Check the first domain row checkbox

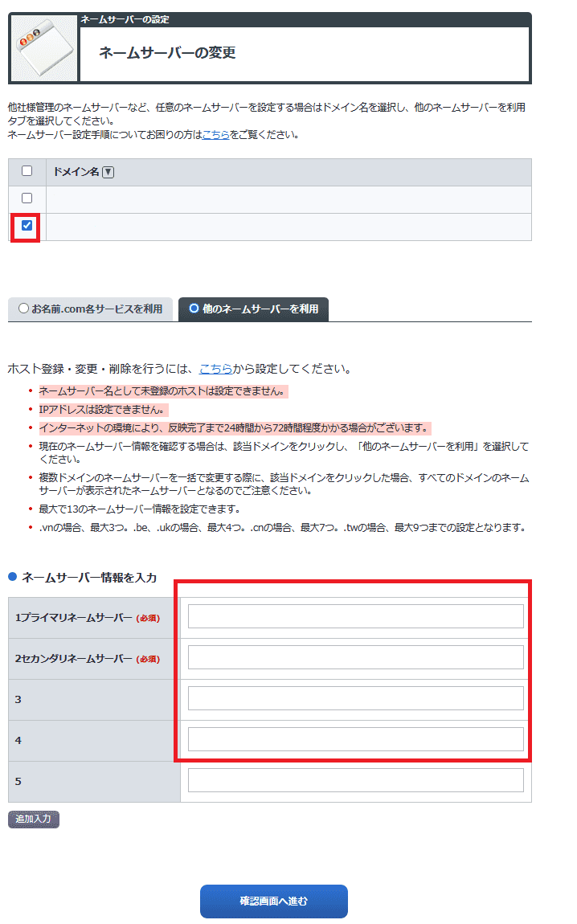[x=27, y=198]
